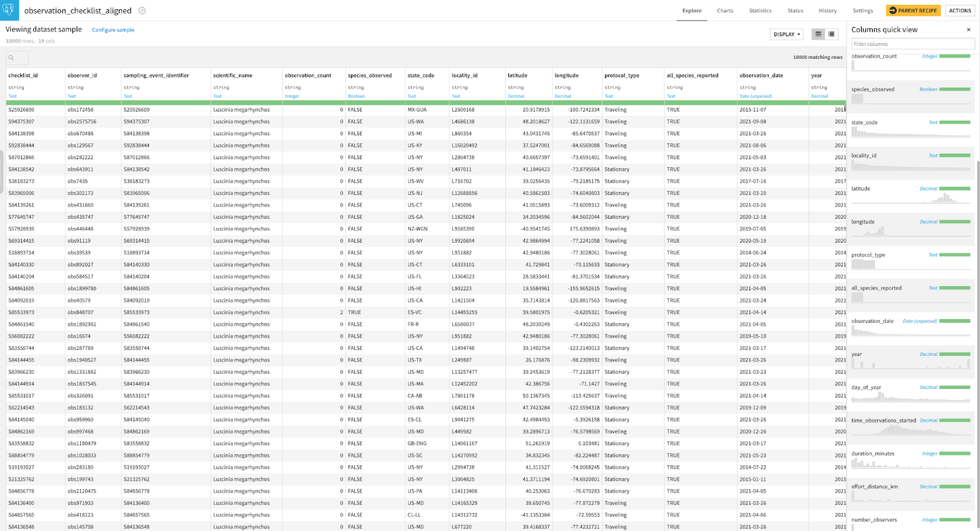Open the ACTIONS menu button

[960, 10]
